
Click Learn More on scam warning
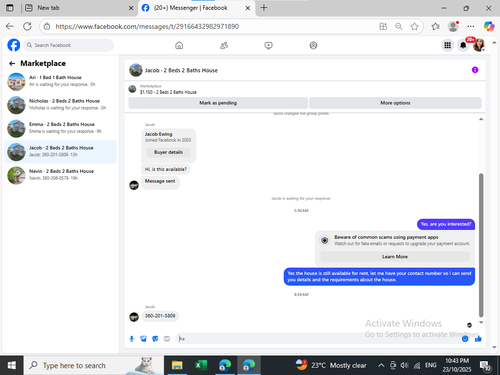coord(395,257)
